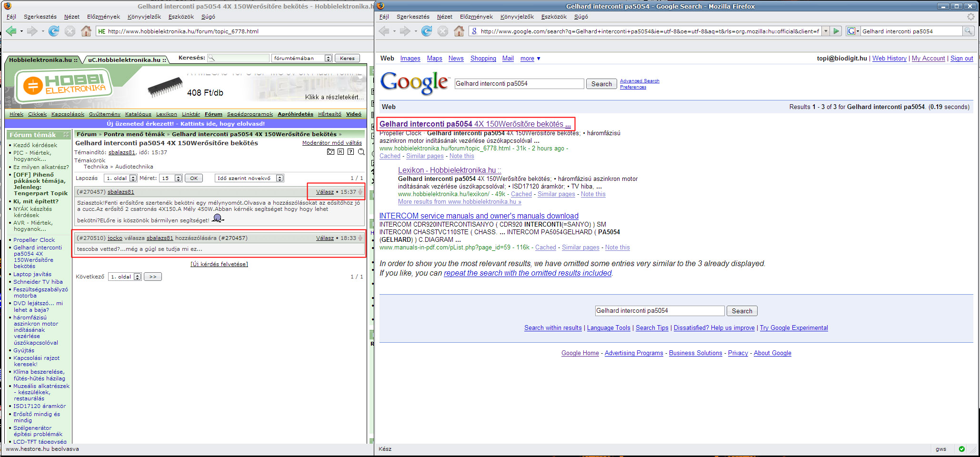Screen dimensions: 980x457
Task: Click the Stop icon in the Google Search window
Action: [x=443, y=31]
